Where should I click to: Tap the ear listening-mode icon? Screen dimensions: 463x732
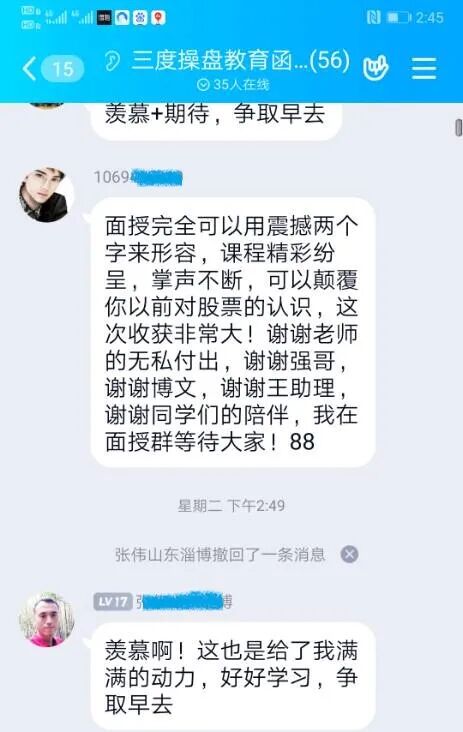coord(112,61)
